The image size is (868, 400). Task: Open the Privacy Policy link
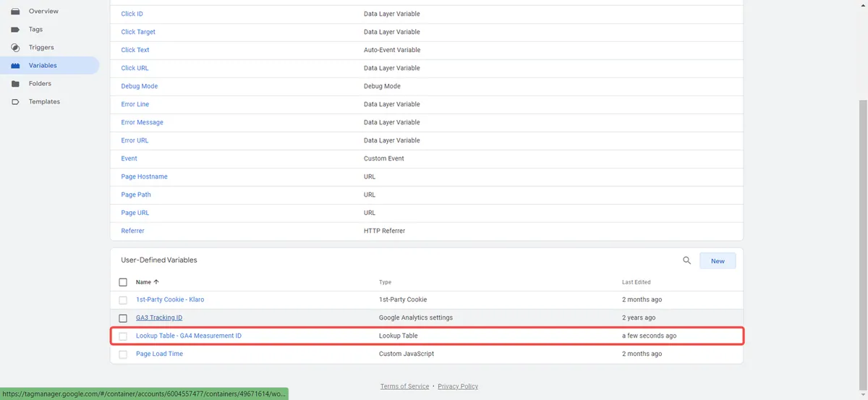click(x=458, y=386)
